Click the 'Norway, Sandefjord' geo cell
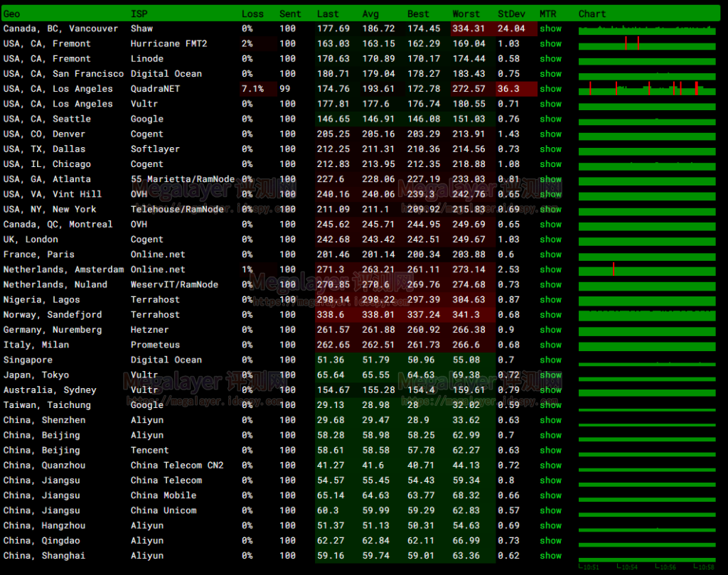728x575 pixels. 53,315
